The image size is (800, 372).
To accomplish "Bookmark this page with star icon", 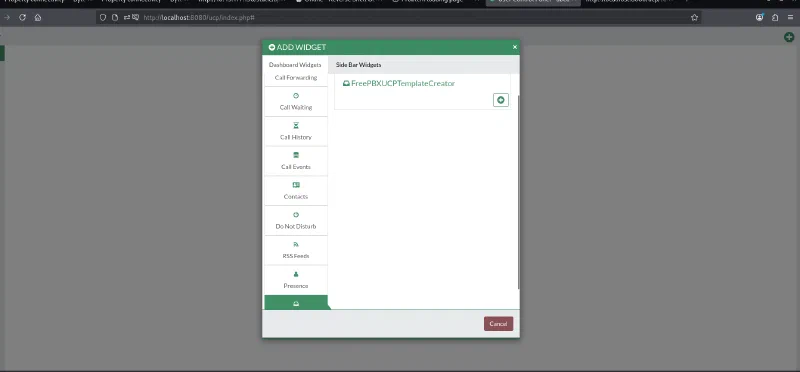I will pos(694,17).
